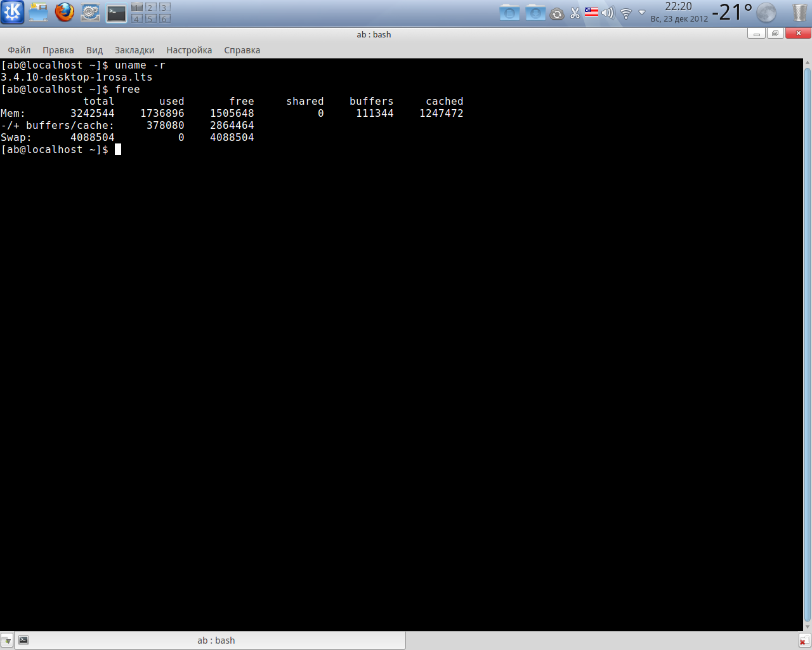Click the used memory value 1736896
This screenshot has height=650, width=812.
pyautogui.click(x=162, y=114)
